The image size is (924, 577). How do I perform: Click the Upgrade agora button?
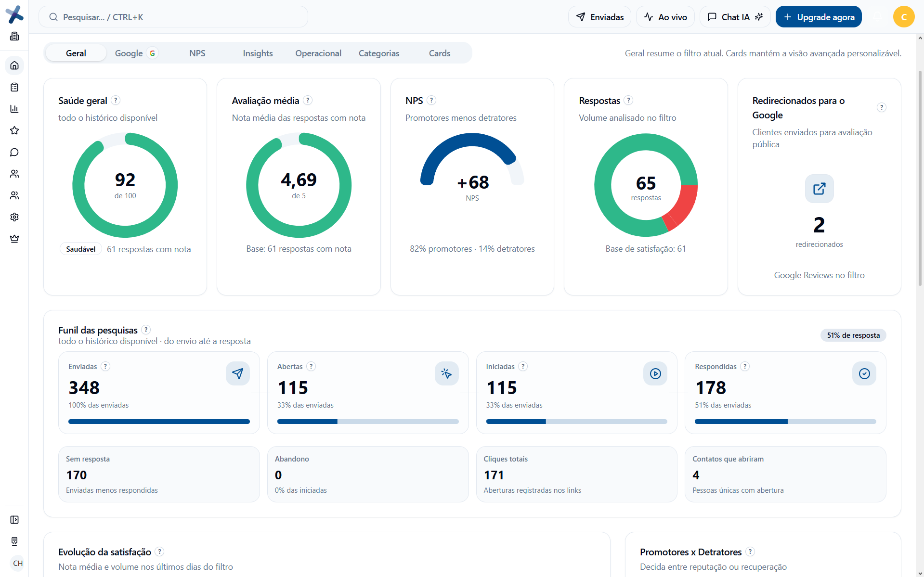coord(819,17)
